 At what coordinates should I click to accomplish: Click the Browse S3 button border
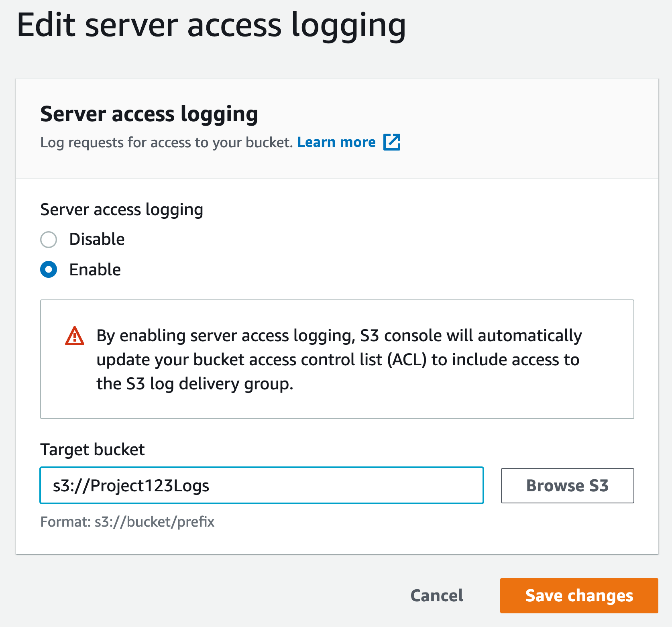click(567, 468)
